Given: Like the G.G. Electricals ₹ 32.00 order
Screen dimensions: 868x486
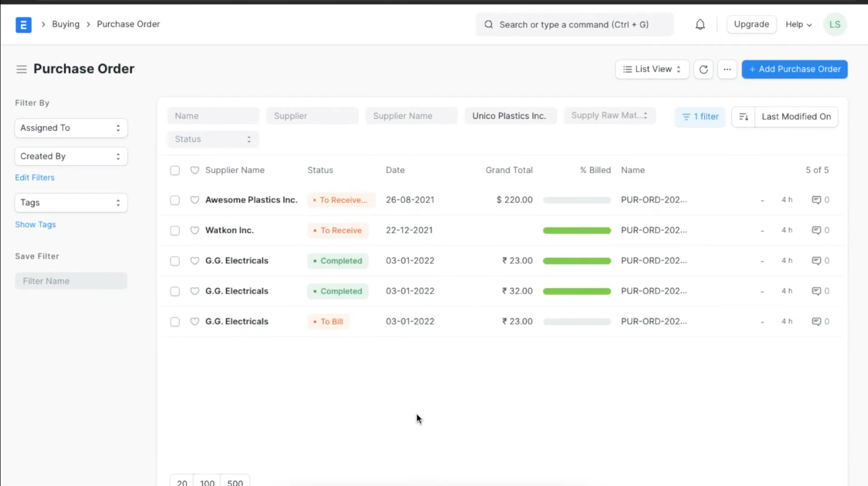Looking at the screenshot, I should pos(195,291).
